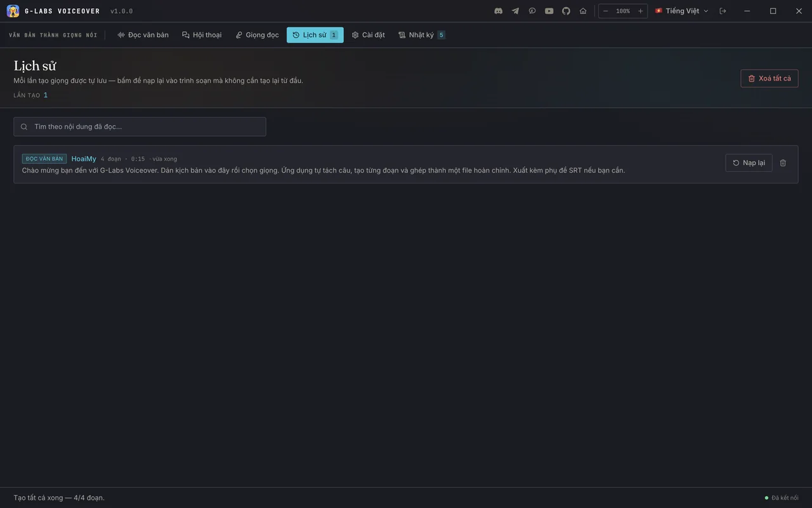The image size is (812, 508).
Task: Open the Cài đặt settings tab
Action: (x=369, y=35)
